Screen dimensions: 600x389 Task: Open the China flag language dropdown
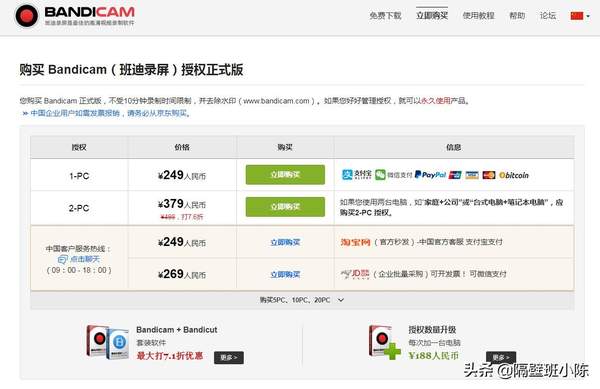(x=580, y=16)
